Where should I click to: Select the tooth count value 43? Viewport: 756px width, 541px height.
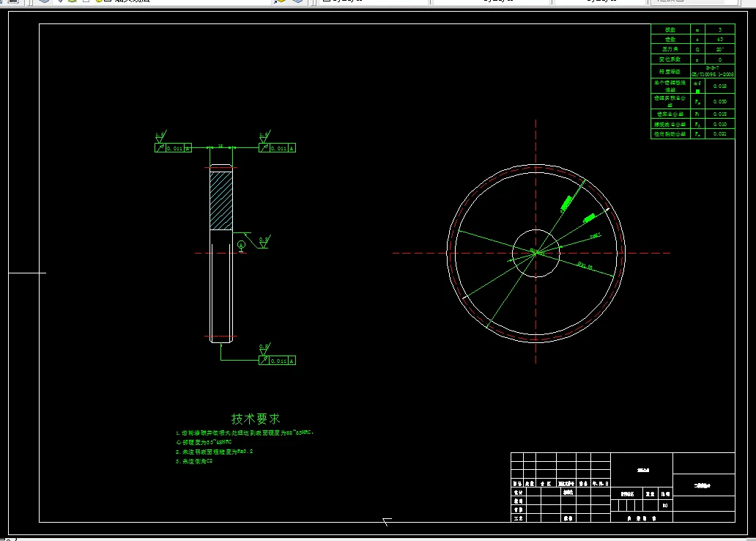tap(720, 39)
